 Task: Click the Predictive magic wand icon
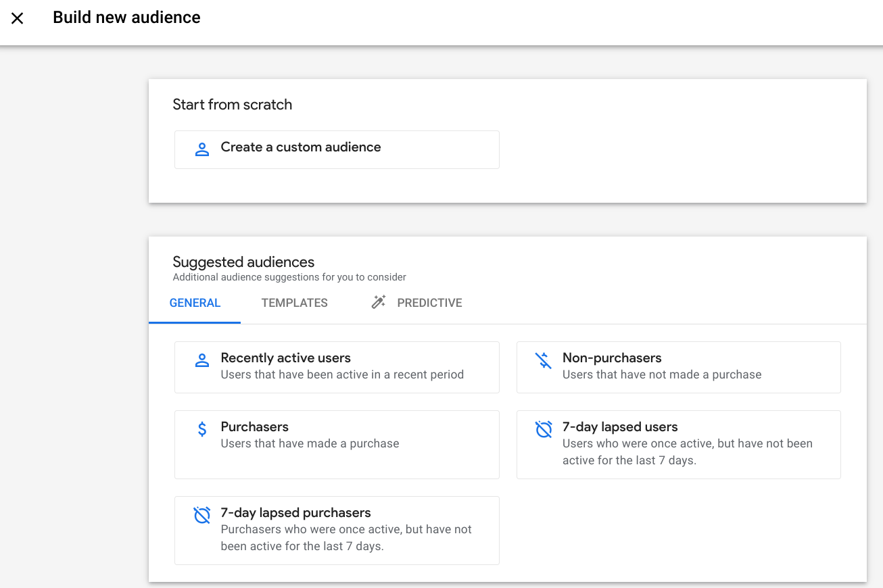(379, 302)
